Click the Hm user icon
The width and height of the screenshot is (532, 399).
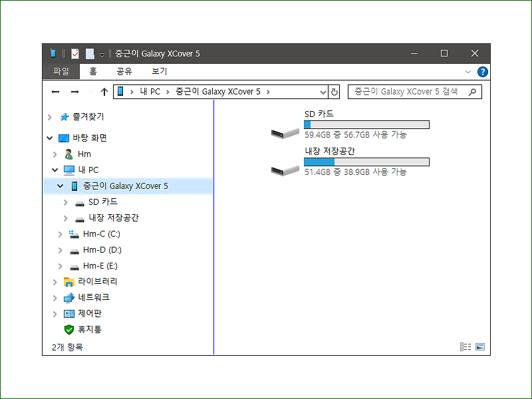tap(68, 154)
